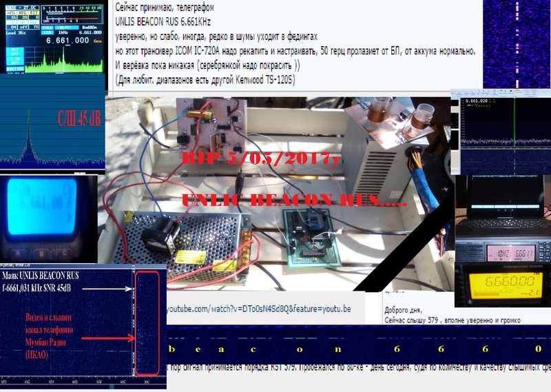Click the 'Маяк UNLIS BEACON RUS' caption
This screenshot has height=392, width=551.
(x=41, y=276)
